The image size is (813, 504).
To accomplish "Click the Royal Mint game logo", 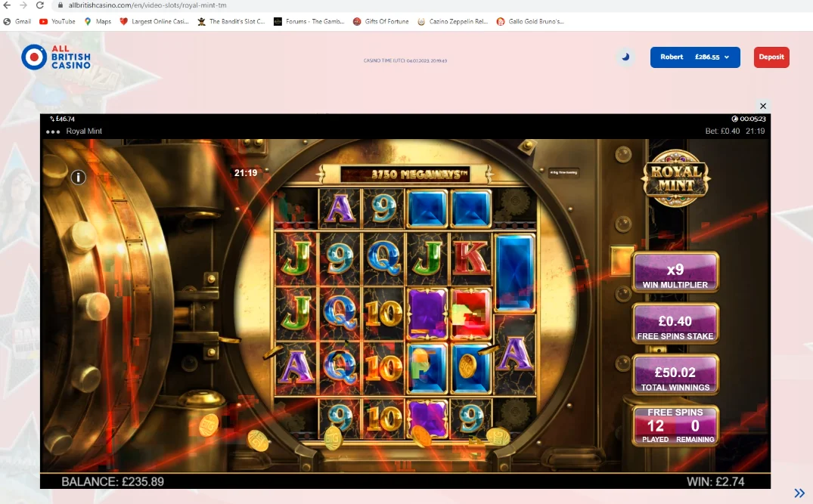I will 675,178.
